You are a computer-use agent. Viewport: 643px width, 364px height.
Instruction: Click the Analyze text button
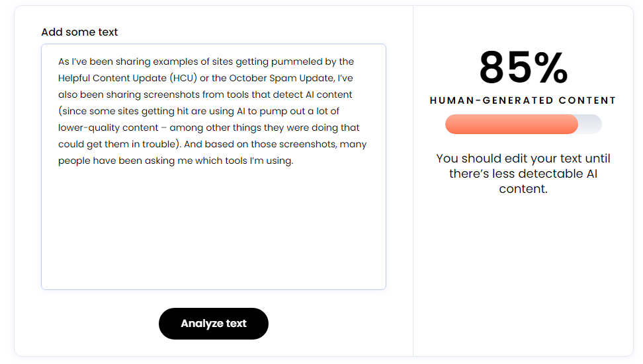(x=213, y=324)
